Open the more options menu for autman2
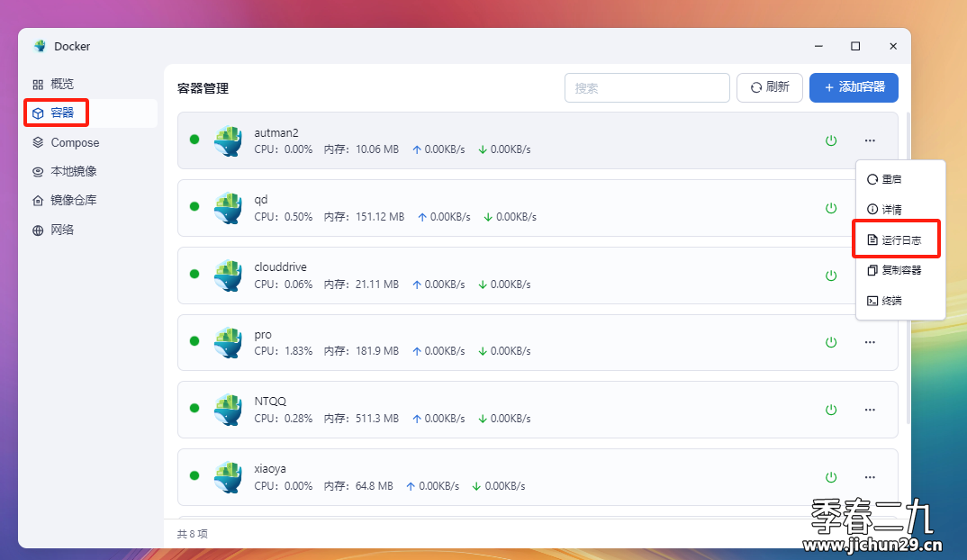 [870, 140]
